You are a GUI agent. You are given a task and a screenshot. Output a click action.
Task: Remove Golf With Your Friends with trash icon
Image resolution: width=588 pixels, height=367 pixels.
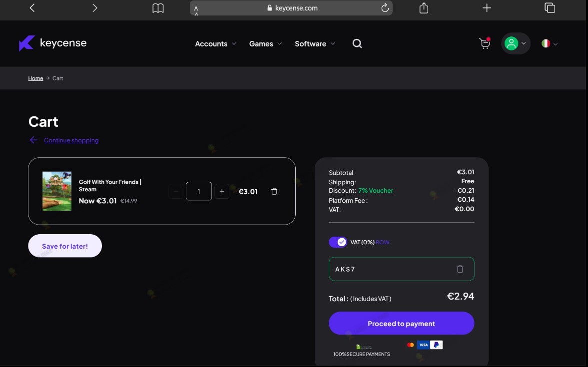tap(274, 192)
